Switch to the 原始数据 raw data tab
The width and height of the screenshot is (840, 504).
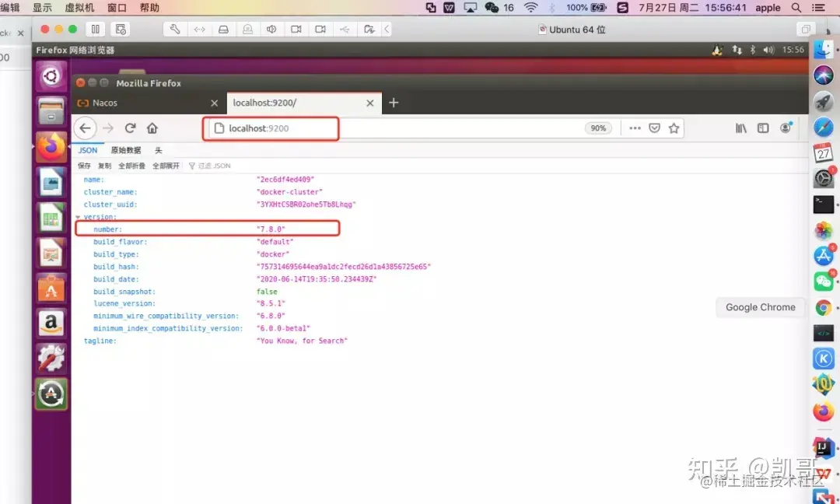point(126,151)
